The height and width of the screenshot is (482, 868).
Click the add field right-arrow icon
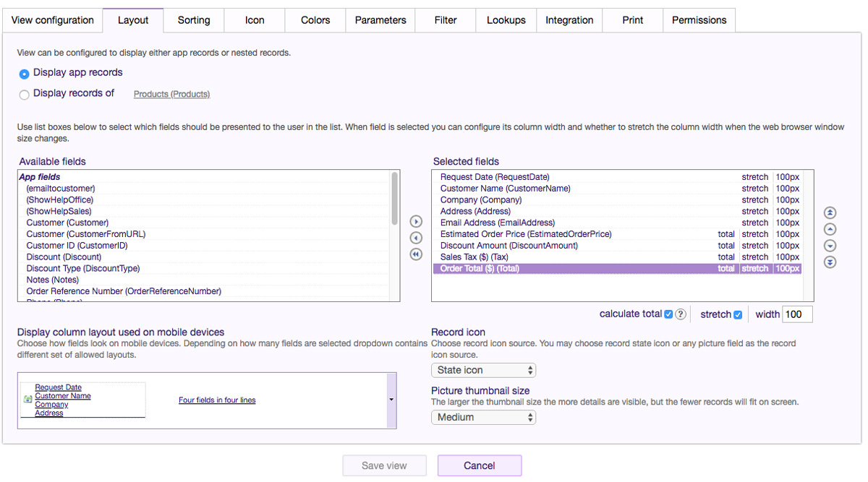tap(416, 222)
